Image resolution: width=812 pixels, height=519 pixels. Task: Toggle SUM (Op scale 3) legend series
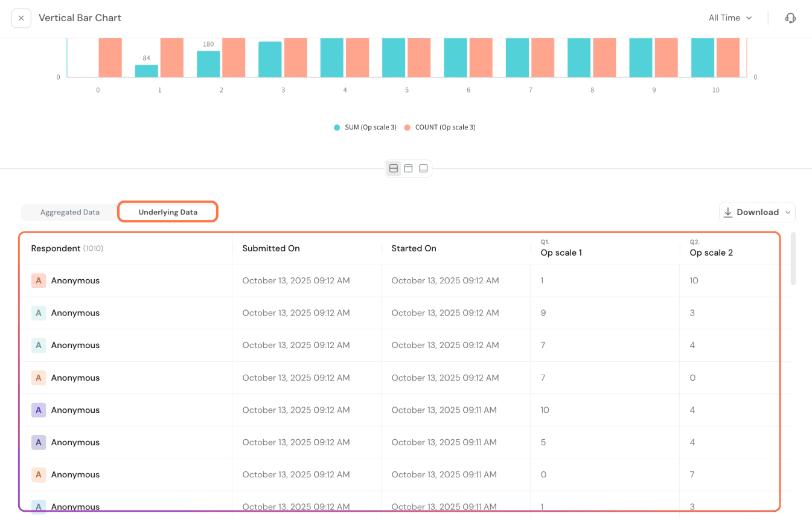[x=365, y=127]
